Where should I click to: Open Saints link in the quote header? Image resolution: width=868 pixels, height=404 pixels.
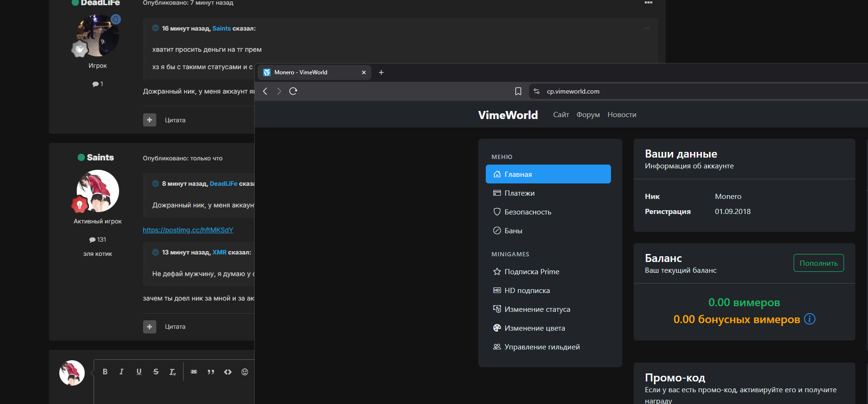tap(221, 28)
